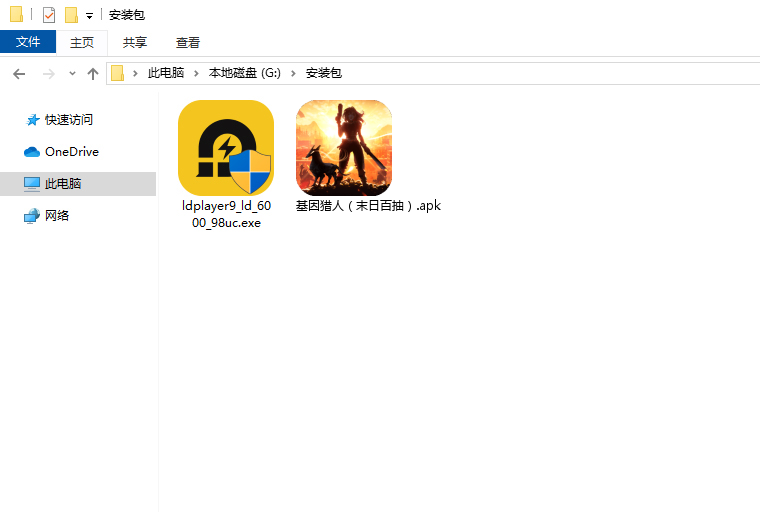Screen dimensions: 760x512
Task: Click the 基因猎人（末日百抽）.apk file name
Action: click(368, 206)
